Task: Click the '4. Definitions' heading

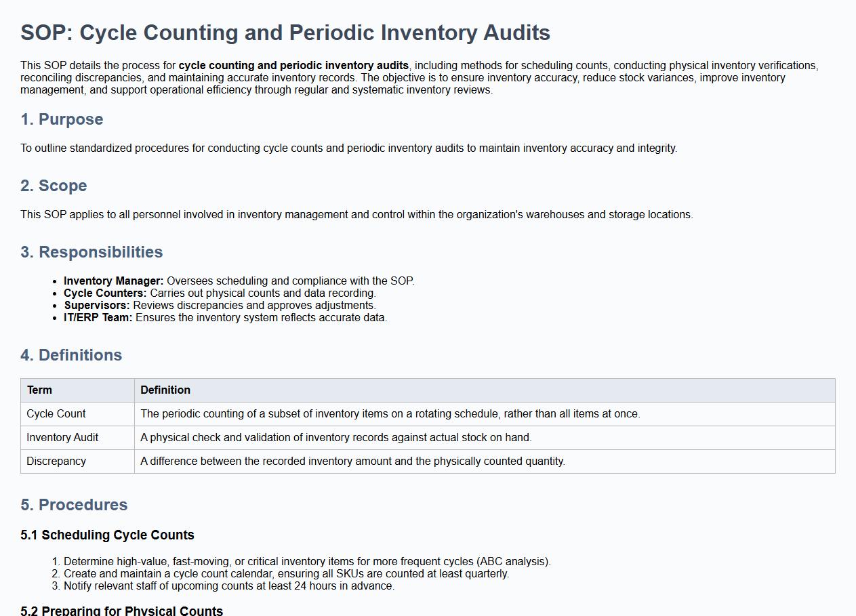Action: 71,355
